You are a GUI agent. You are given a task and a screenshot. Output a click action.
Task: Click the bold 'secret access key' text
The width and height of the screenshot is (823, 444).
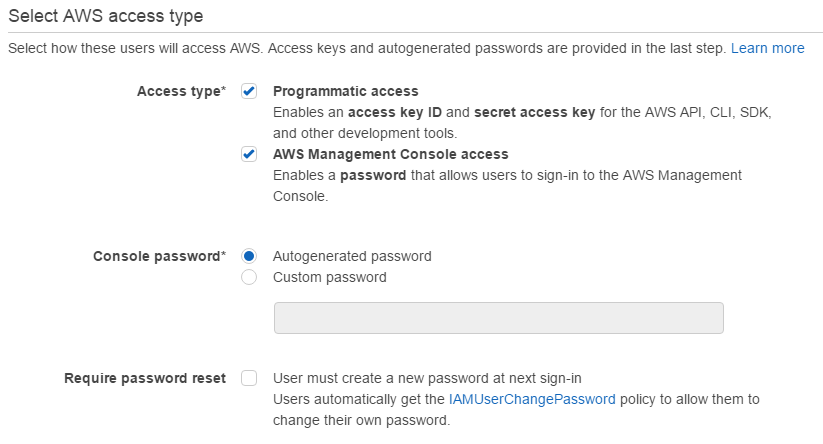(x=534, y=112)
